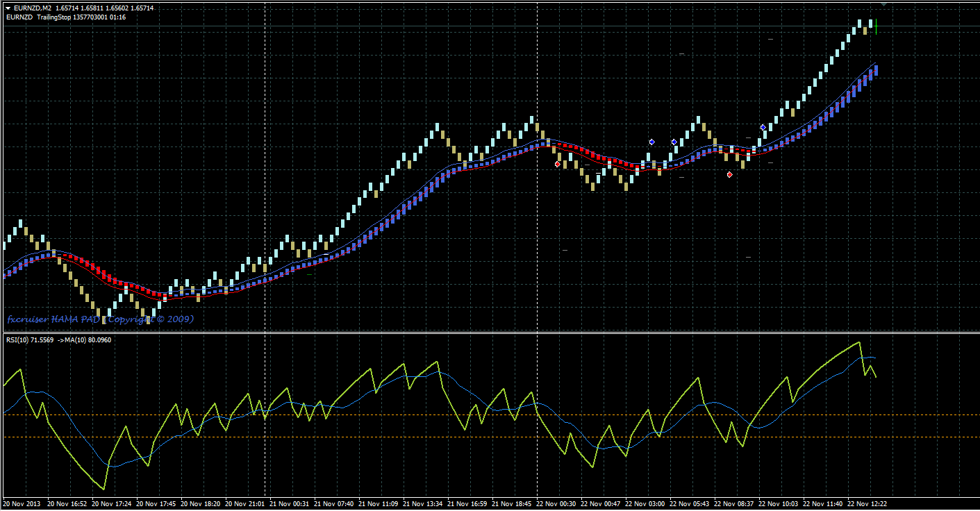980x511 pixels.
Task: Select red sell arrow near 22 Nov 08:37
Action: tap(729, 175)
